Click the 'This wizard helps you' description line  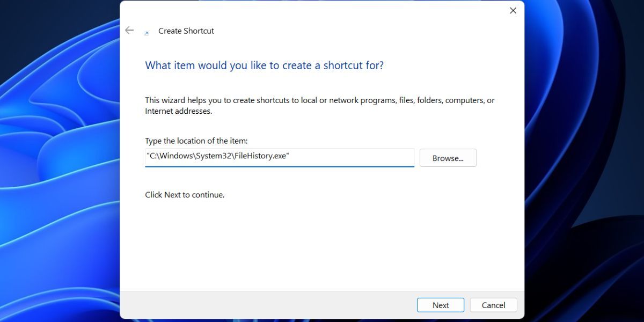pyautogui.click(x=319, y=100)
